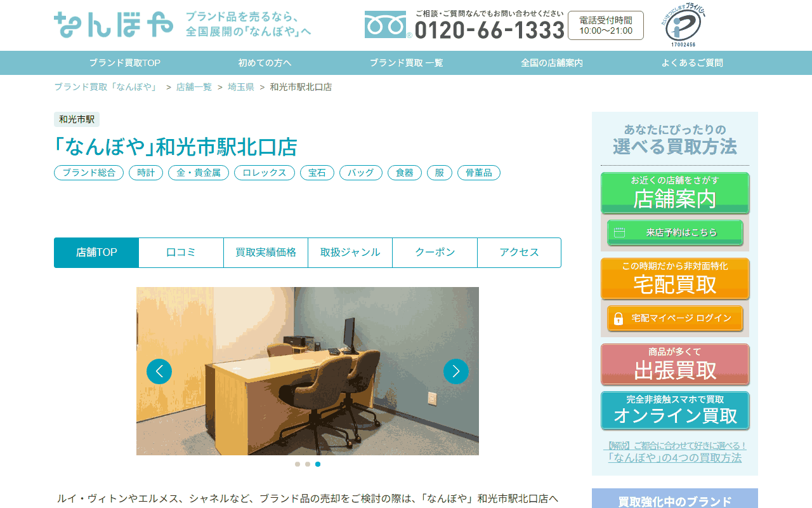Click the ブランド総合 tag
812x508 pixels.
coord(89,173)
